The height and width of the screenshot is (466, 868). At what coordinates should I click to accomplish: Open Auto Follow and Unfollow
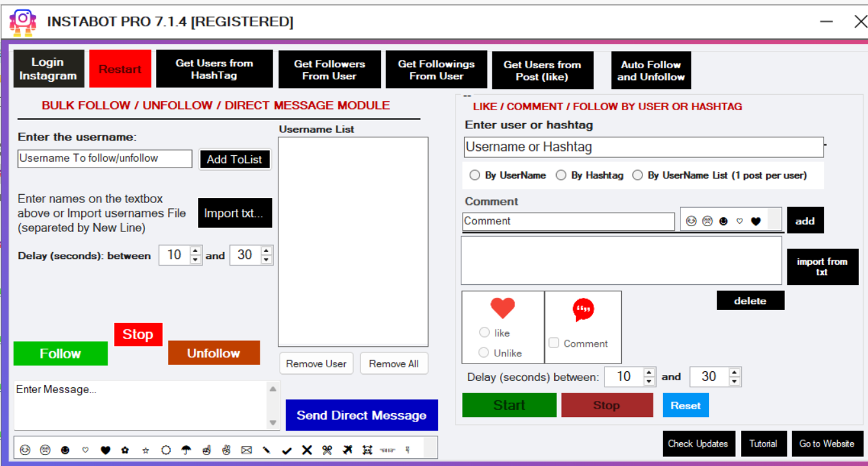pyautogui.click(x=651, y=70)
